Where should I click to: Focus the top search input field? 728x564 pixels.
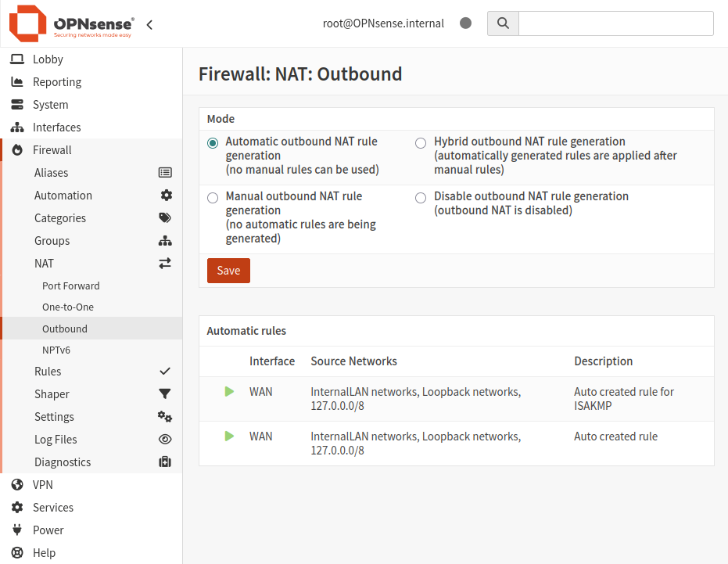[615, 23]
